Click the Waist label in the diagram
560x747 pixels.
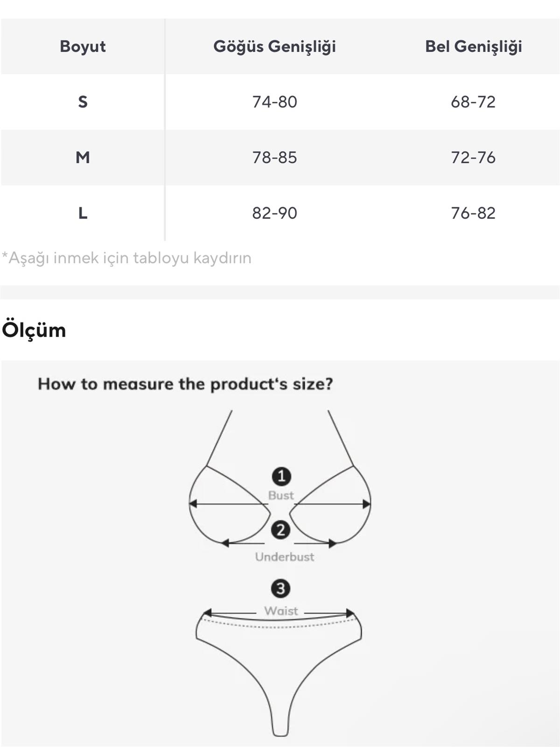coord(281,611)
